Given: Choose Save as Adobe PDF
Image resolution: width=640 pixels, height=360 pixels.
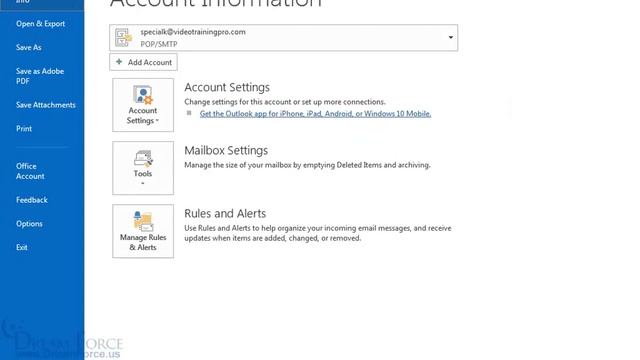Looking at the screenshot, I should pos(40,76).
